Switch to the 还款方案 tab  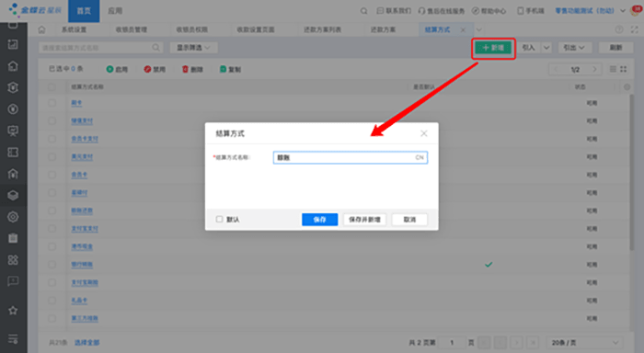click(383, 29)
